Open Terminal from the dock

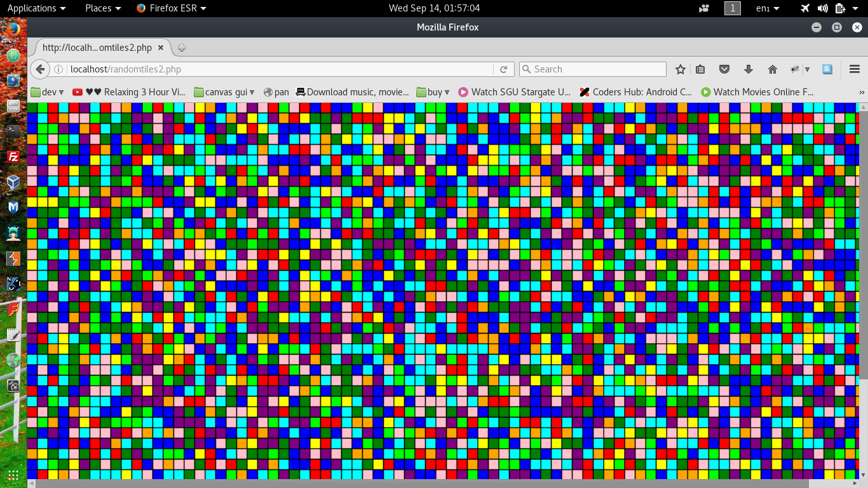[13, 132]
